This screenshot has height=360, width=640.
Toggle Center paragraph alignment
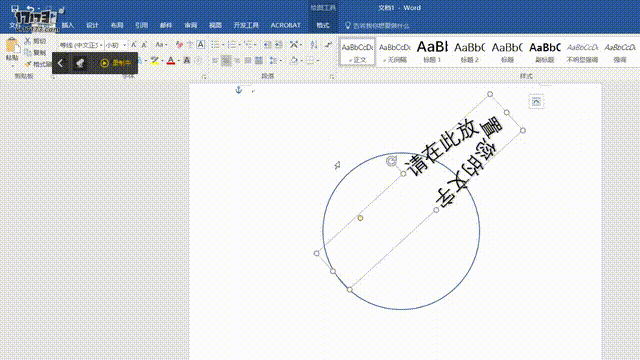point(226,60)
